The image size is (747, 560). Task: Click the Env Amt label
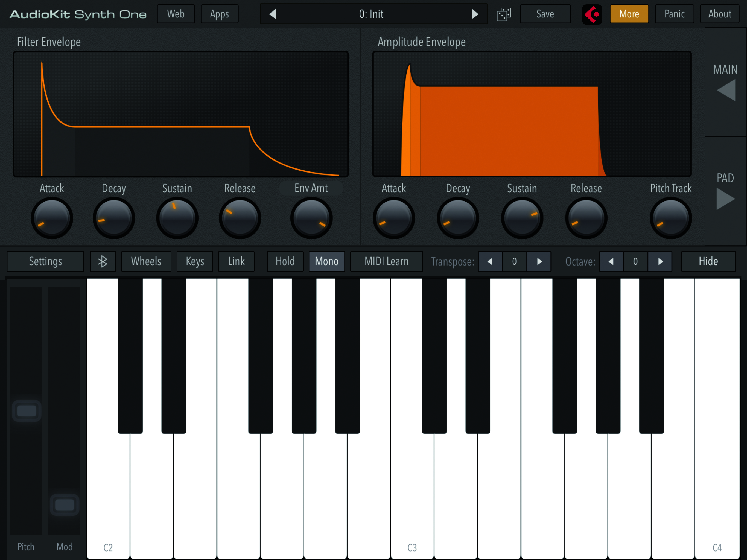coord(311,188)
